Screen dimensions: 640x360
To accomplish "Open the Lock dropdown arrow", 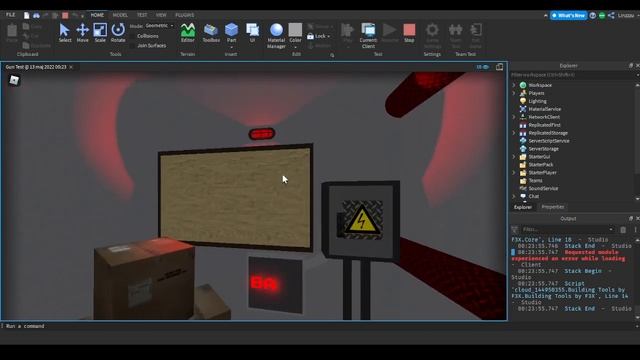I will coord(329,36).
